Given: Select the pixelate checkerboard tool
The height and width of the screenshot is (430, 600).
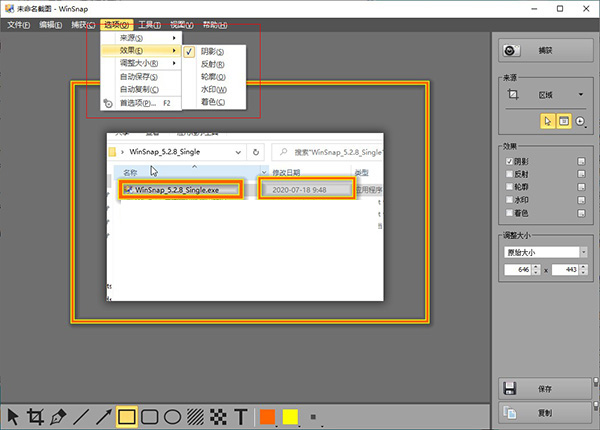Looking at the screenshot, I should (x=218, y=417).
